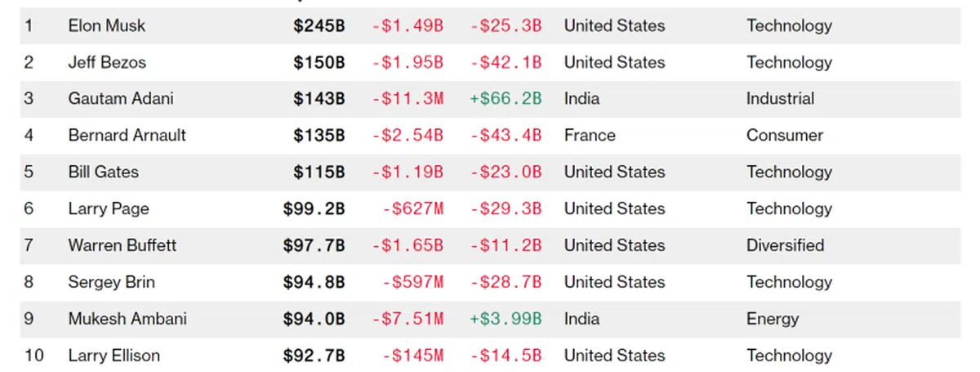Click Mukesh Ambani's +$3.99B yearly change
Viewport: 980px width, 372px height.
point(506,319)
